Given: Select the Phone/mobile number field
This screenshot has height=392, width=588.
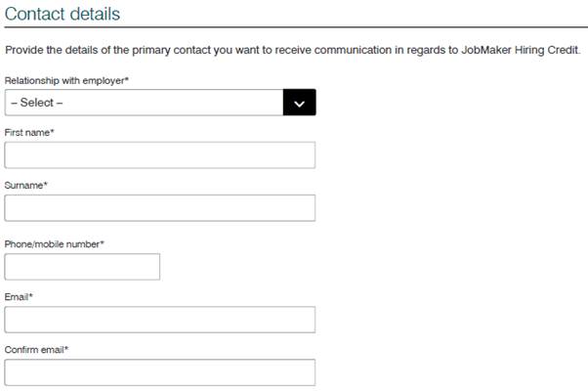Looking at the screenshot, I should click(x=82, y=267).
